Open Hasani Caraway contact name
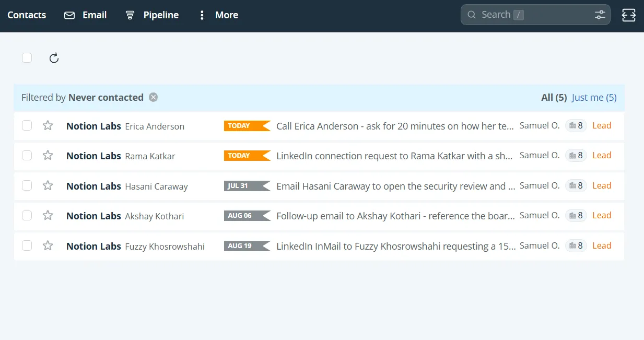 (x=157, y=186)
